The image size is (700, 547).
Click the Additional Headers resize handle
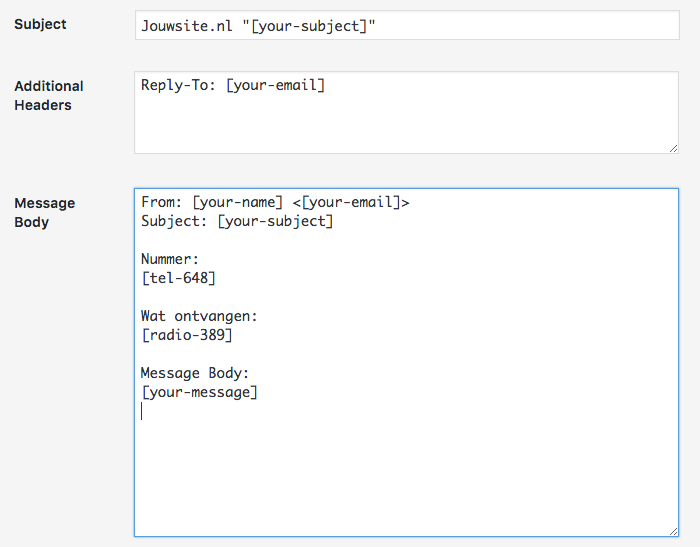point(673,148)
